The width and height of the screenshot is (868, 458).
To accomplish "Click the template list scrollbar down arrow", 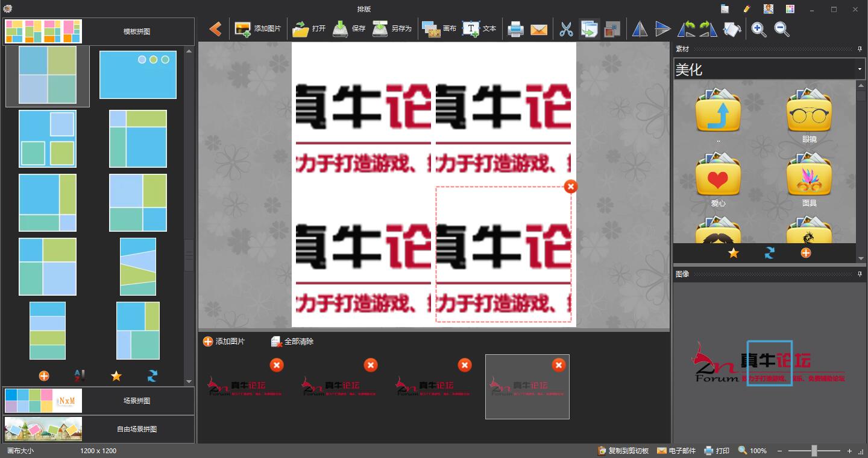I will (x=189, y=381).
